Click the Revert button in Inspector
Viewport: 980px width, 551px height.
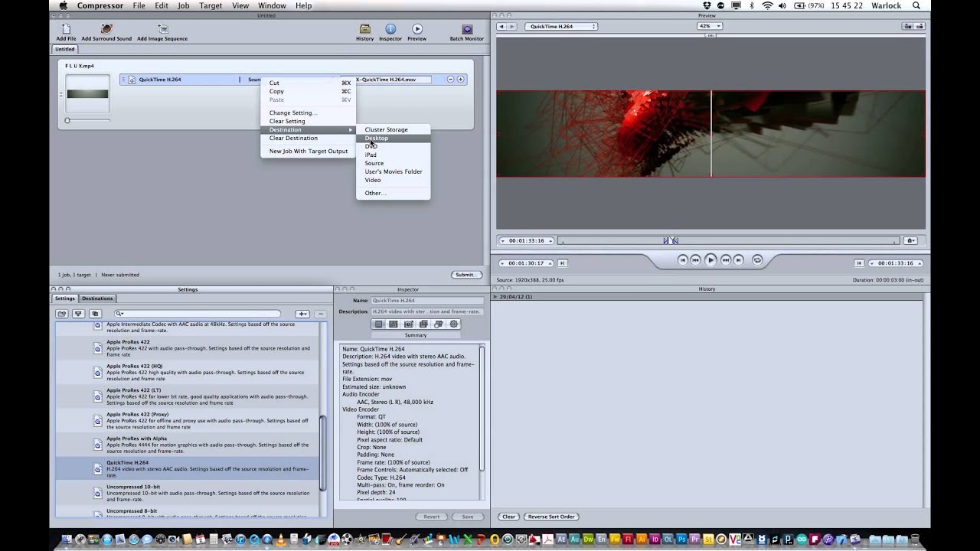pos(431,517)
